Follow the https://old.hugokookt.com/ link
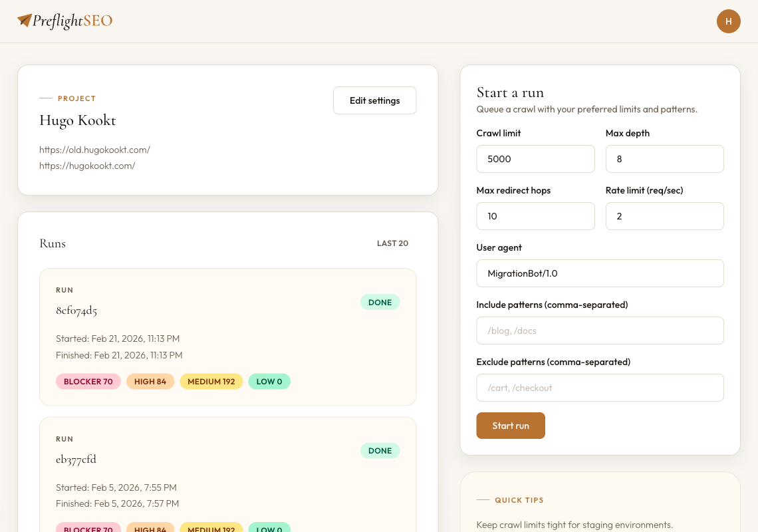 pos(94,150)
